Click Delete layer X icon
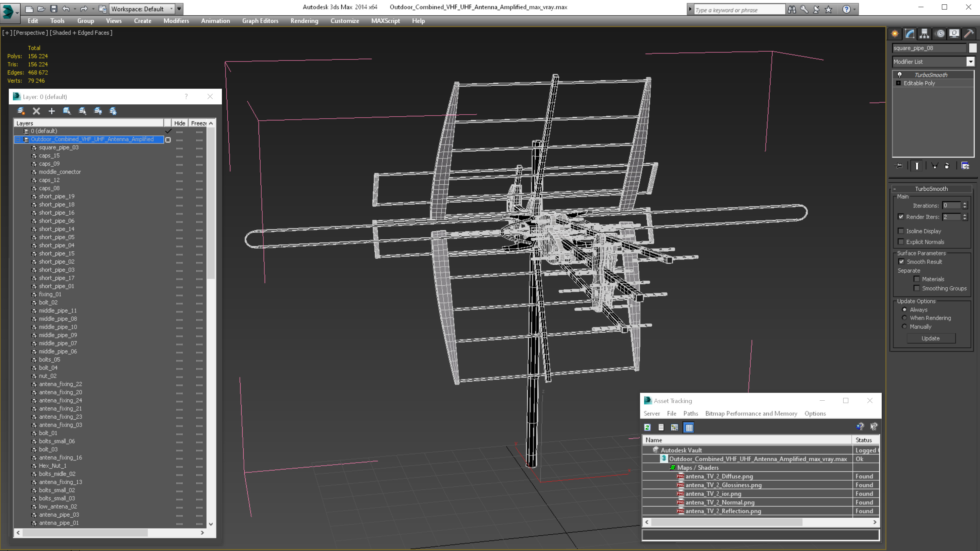Image resolution: width=980 pixels, height=551 pixels. coord(36,111)
